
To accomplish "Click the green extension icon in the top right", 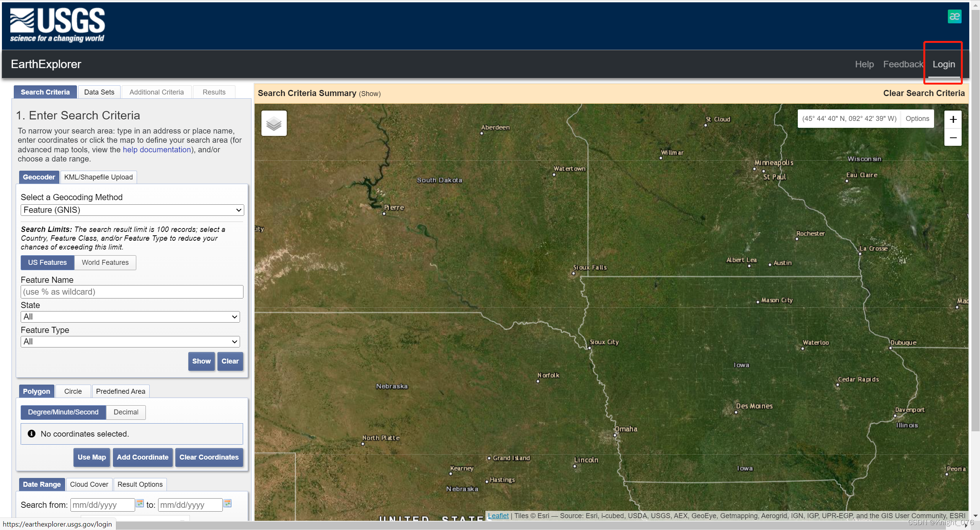I will coord(954,16).
